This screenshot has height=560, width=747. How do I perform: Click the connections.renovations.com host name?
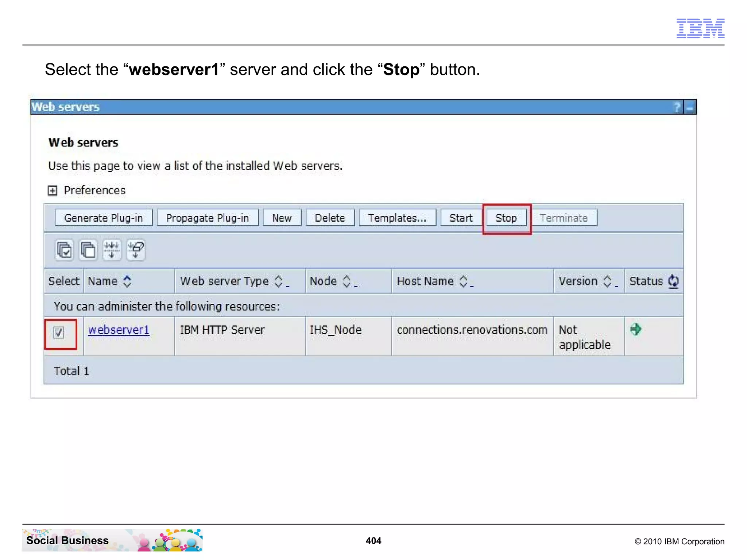coord(472,330)
